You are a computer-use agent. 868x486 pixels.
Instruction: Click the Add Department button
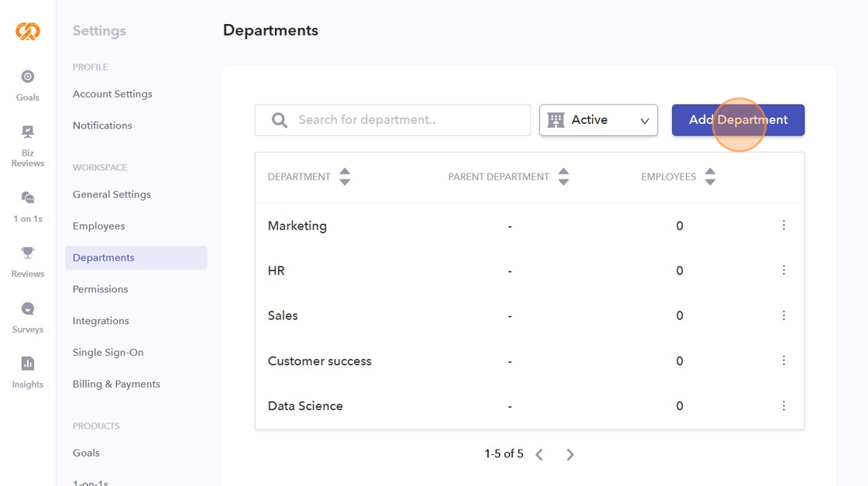tap(738, 120)
